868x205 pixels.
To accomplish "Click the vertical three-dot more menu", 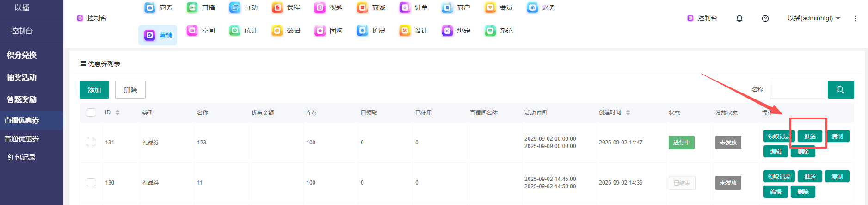I will [x=855, y=19].
